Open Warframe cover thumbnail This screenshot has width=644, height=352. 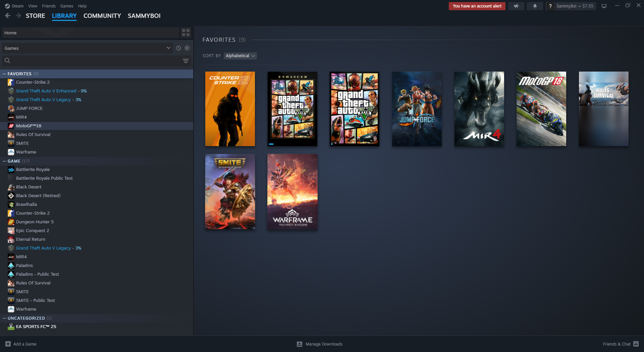[x=292, y=192]
